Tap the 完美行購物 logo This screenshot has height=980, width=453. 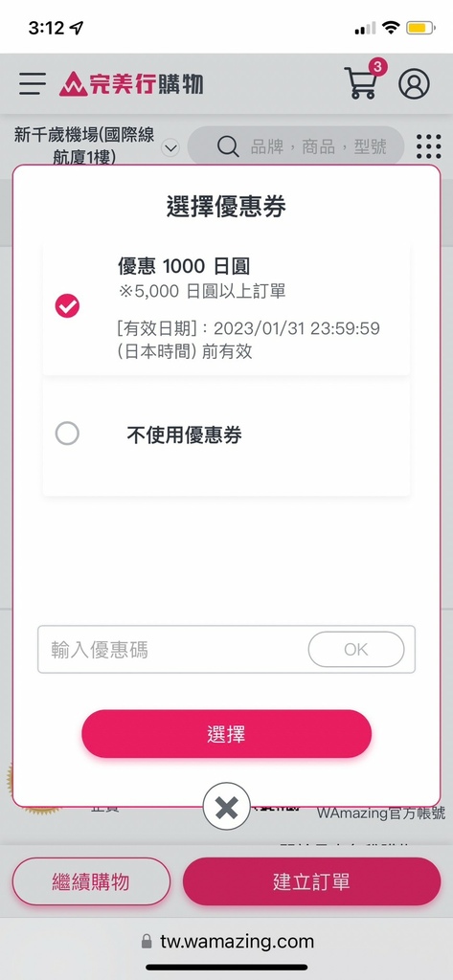[x=131, y=84]
